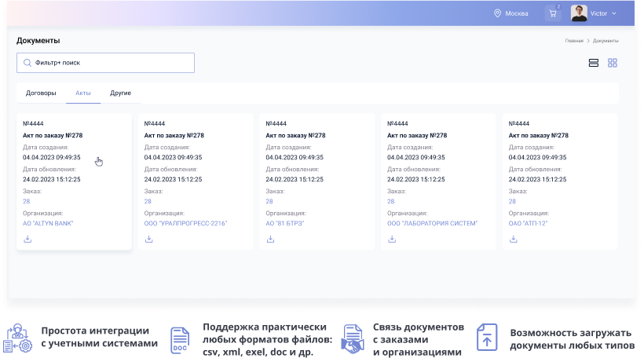Switch to the Другие tab
This screenshot has height=358, width=644.
120,93
